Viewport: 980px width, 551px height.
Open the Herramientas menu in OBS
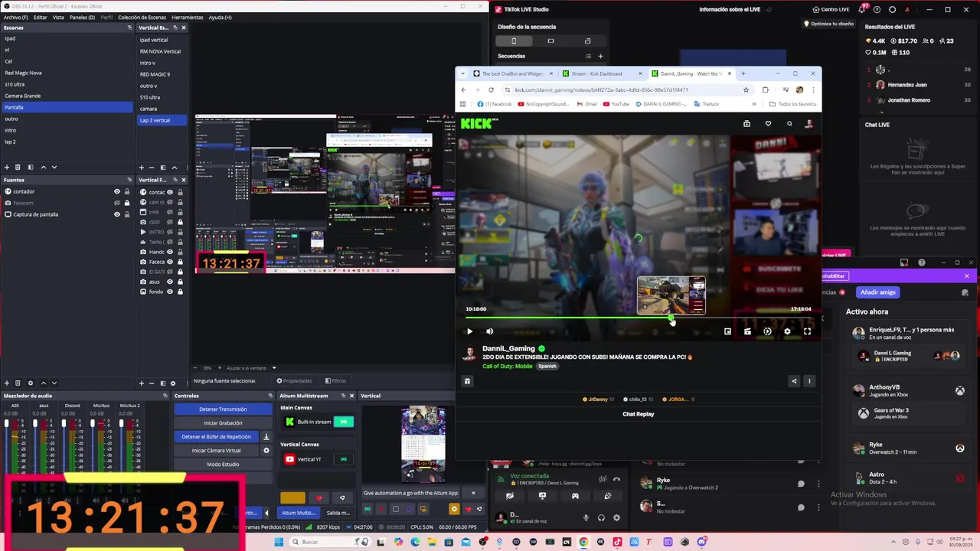tap(188, 17)
